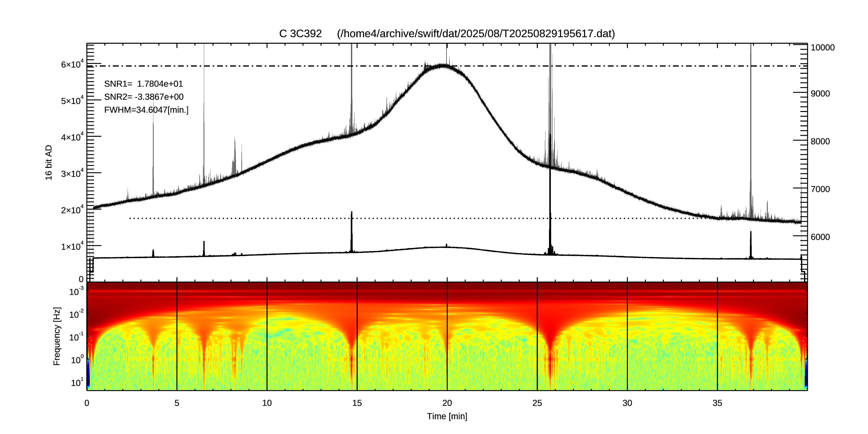The height and width of the screenshot is (434, 868).
Task: Click the 6×10^4 left axis tick label
Action: 72,64
